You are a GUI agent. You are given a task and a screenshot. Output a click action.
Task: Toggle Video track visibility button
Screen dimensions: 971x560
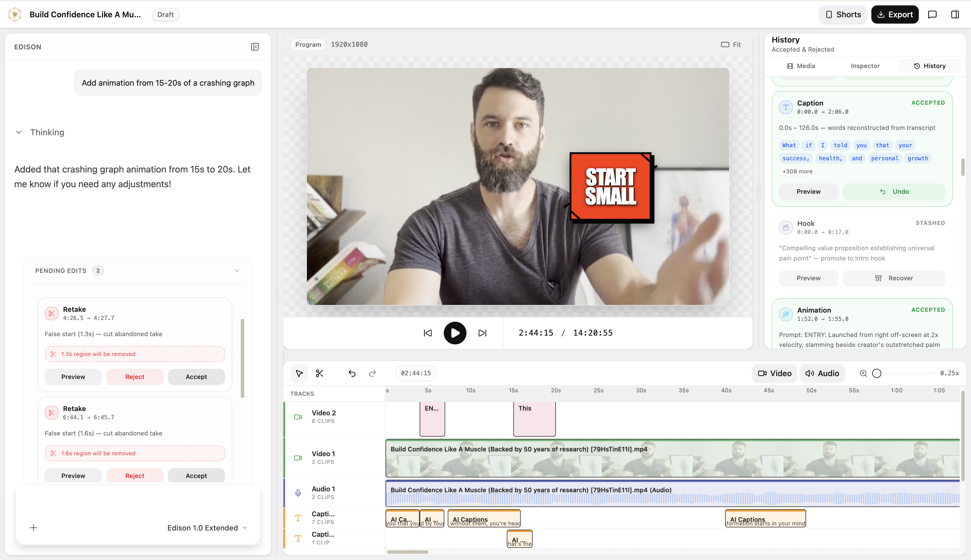click(775, 373)
